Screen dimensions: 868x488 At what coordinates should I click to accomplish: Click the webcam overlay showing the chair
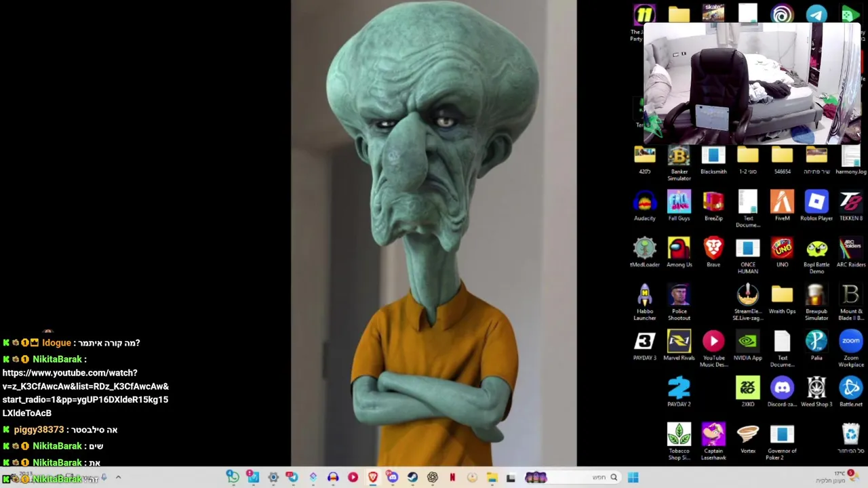(x=751, y=84)
